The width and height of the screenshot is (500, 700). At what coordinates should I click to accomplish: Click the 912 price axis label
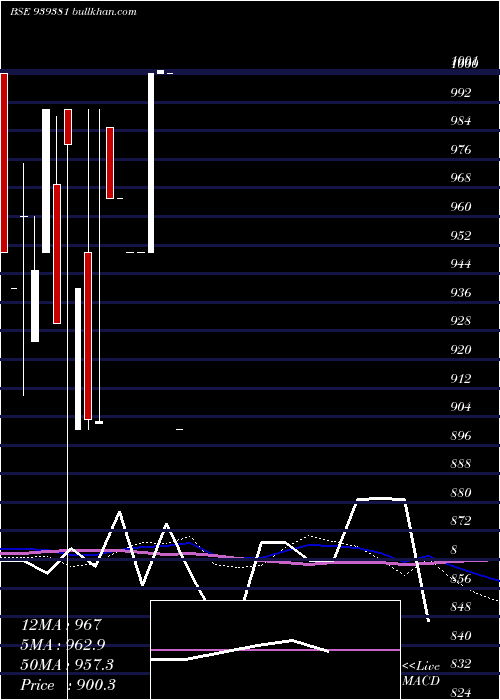(461, 379)
